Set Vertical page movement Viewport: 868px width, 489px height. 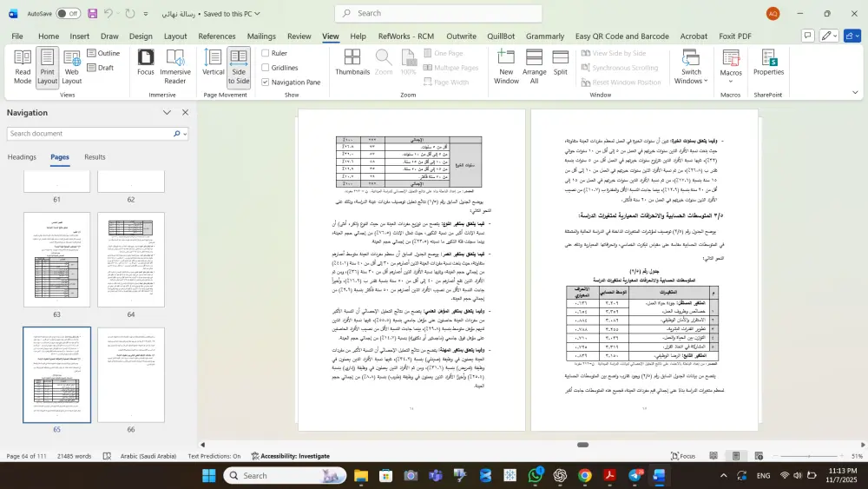(214, 62)
